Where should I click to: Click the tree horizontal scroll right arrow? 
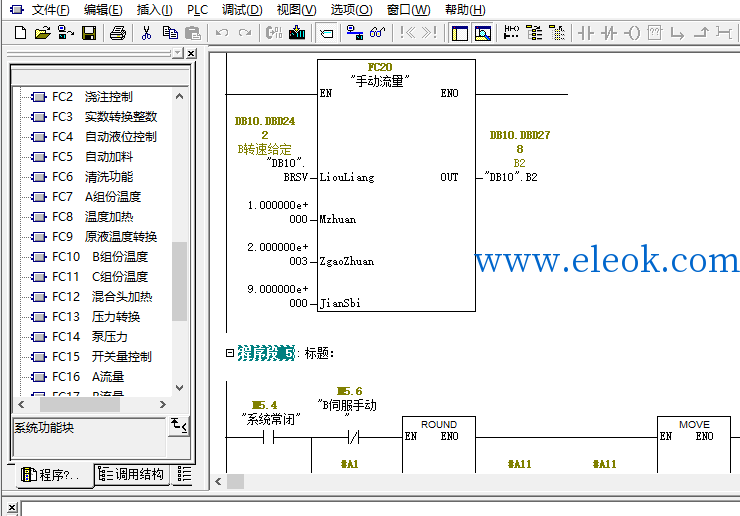click(x=163, y=405)
